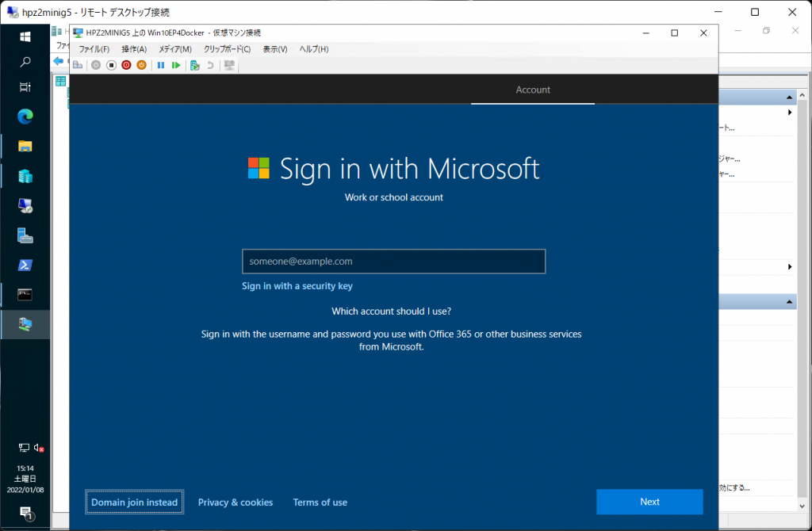Open Privacy & cookies link

[x=235, y=502]
